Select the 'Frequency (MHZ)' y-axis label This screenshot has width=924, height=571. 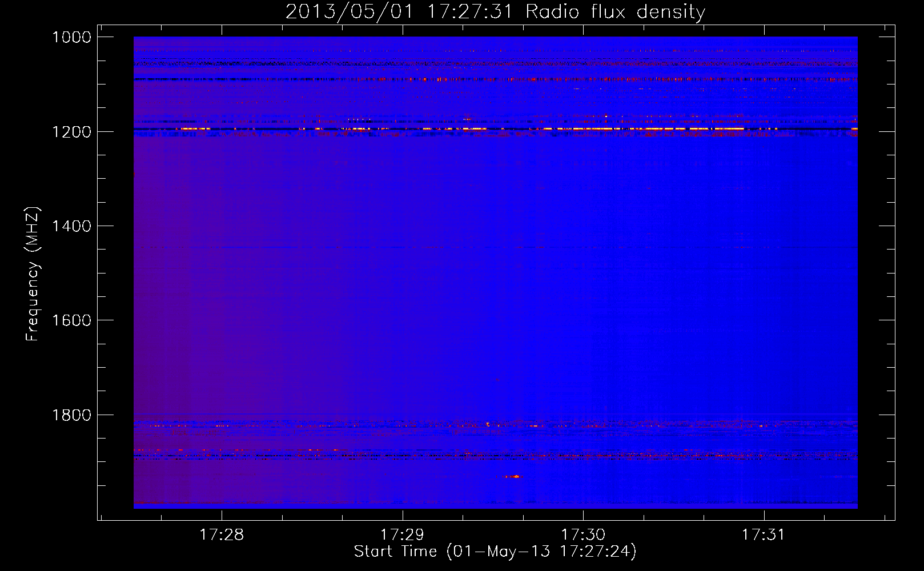point(33,274)
